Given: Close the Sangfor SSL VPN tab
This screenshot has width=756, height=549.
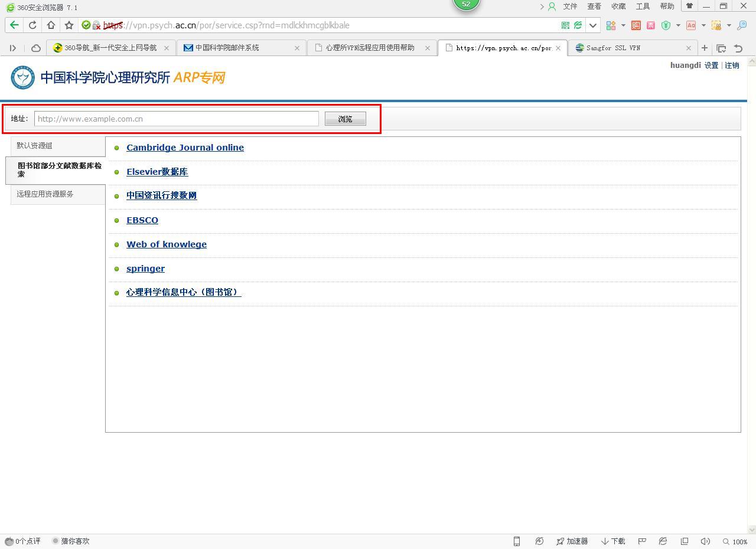Looking at the screenshot, I should coord(688,48).
